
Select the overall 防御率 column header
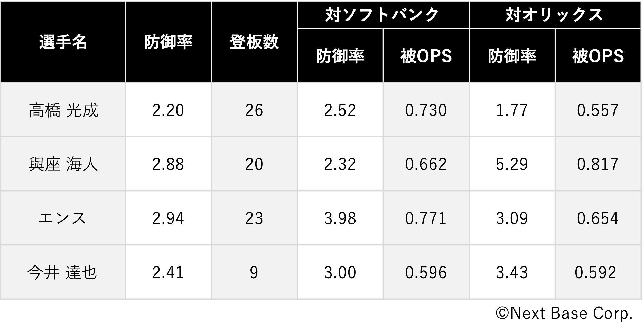(168, 42)
